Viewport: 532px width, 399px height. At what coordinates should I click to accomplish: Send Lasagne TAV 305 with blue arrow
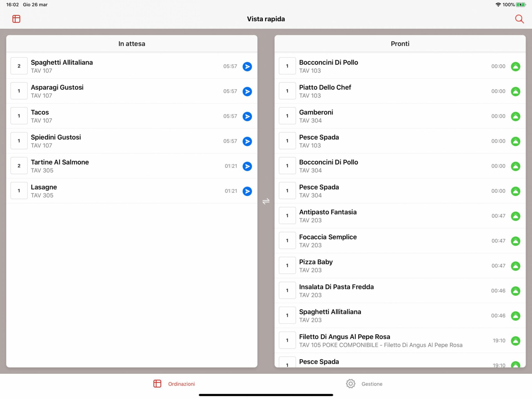tap(247, 191)
